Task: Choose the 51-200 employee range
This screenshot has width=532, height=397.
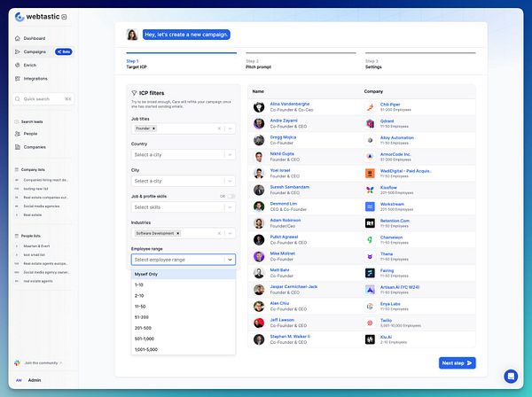Action: (x=184, y=317)
